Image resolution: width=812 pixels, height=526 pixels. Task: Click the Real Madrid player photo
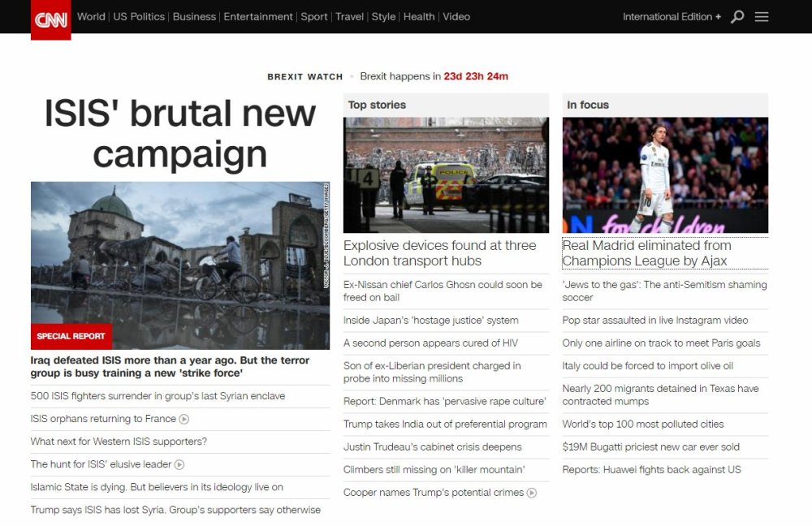(666, 175)
